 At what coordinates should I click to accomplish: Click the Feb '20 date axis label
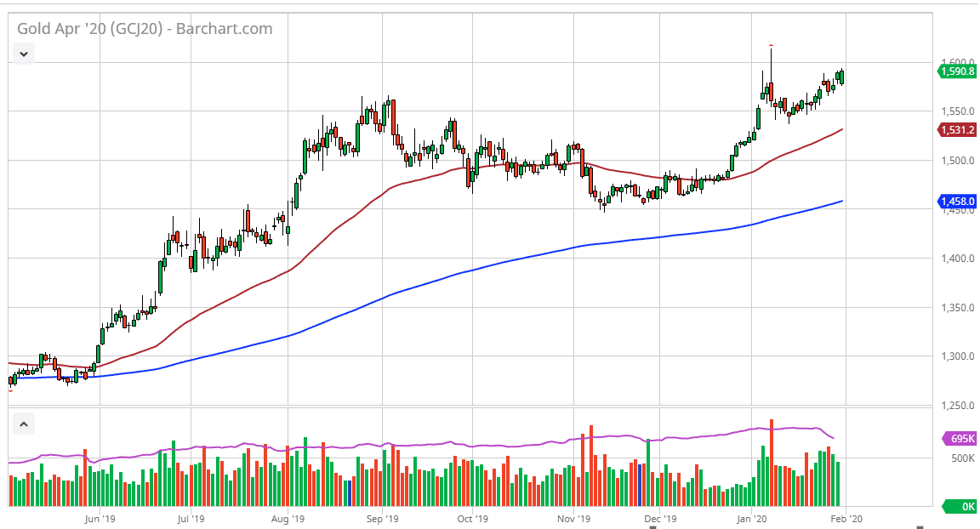(x=846, y=519)
